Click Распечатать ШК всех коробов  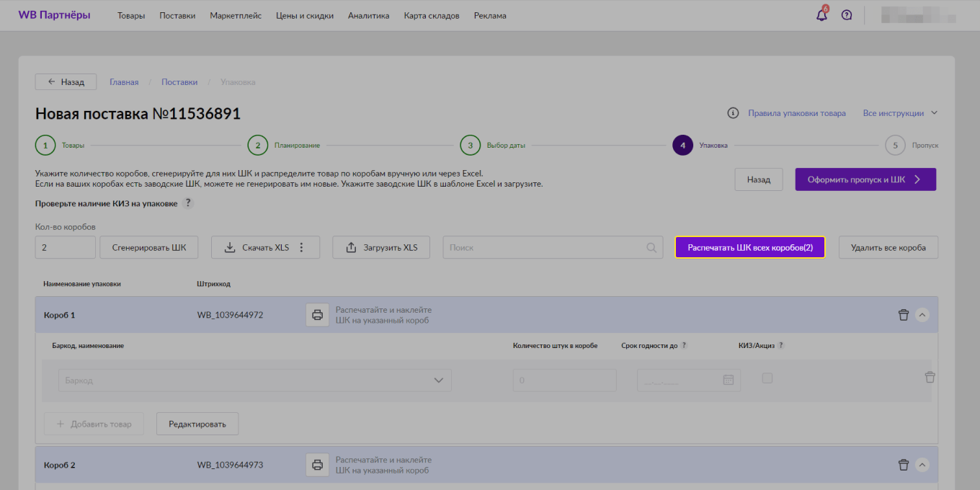pos(749,246)
